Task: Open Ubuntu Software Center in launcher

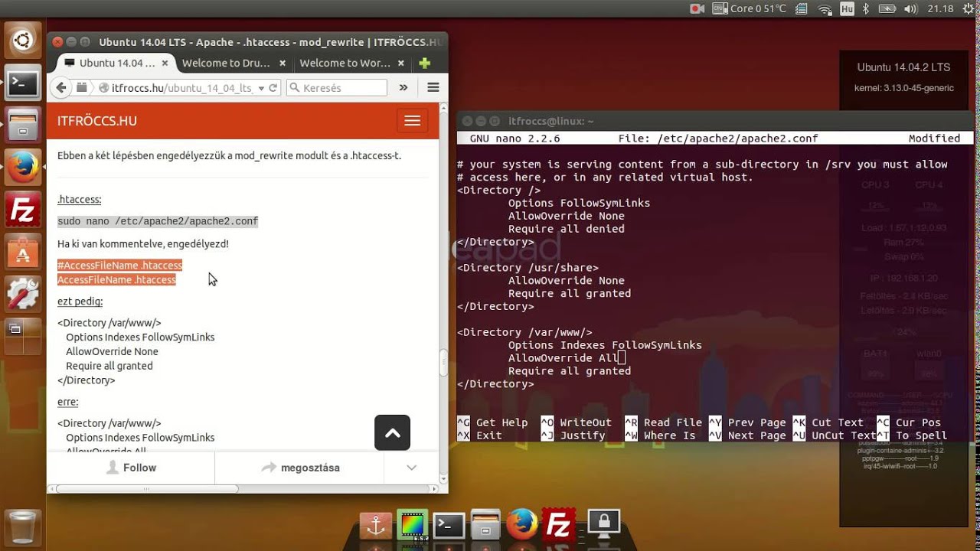Action: tap(23, 251)
